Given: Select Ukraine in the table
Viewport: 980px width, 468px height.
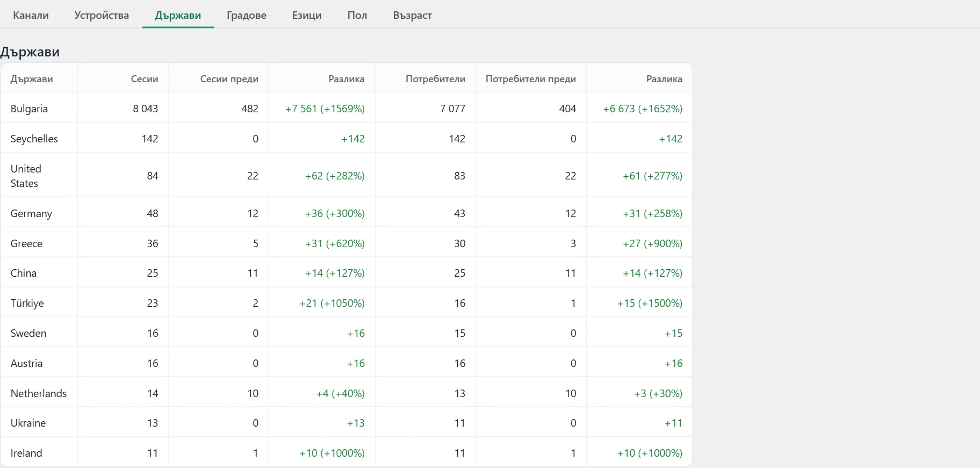Looking at the screenshot, I should (x=28, y=423).
